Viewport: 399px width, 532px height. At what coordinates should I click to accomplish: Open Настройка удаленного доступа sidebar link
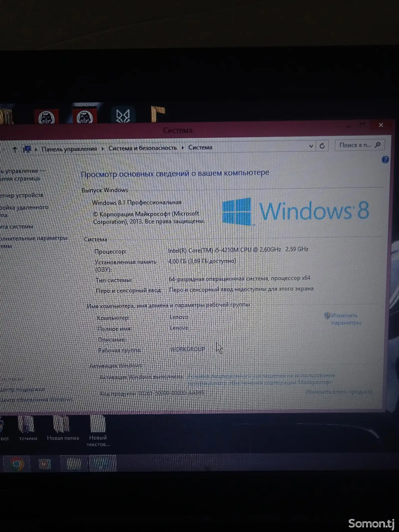click(x=24, y=211)
